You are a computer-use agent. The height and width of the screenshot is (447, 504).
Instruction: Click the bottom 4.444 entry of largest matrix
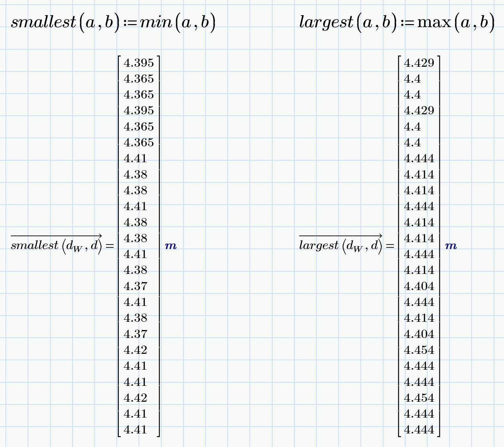coord(420,430)
